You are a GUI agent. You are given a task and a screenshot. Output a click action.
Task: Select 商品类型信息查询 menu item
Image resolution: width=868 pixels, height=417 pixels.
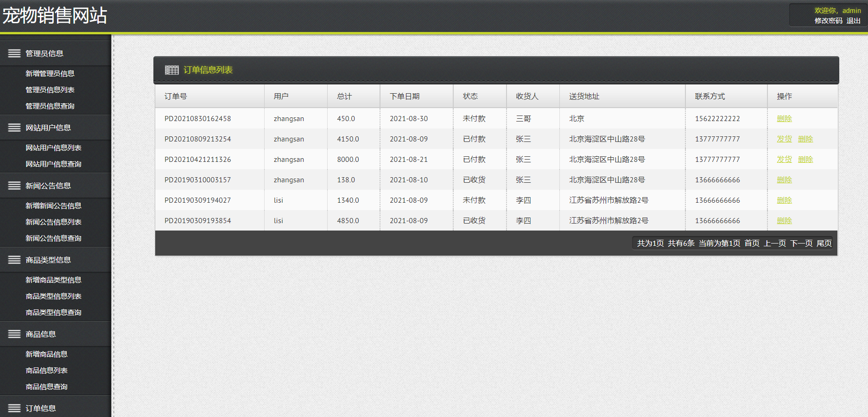tap(53, 312)
